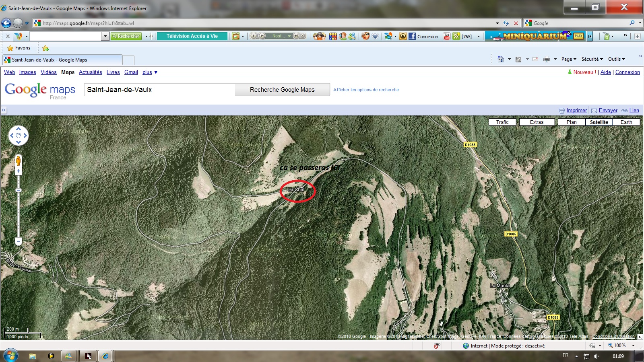Open the home page icon

500,59
